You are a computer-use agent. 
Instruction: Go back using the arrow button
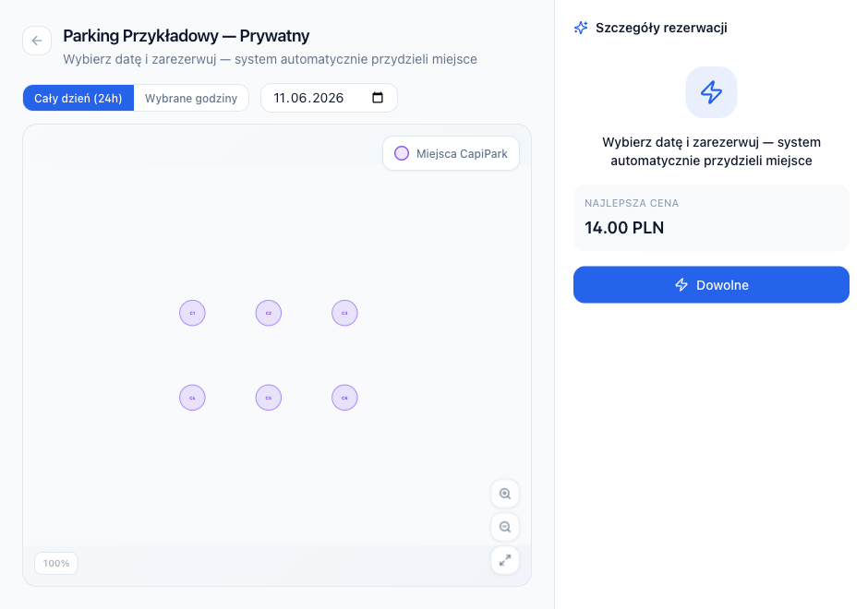click(x=37, y=41)
